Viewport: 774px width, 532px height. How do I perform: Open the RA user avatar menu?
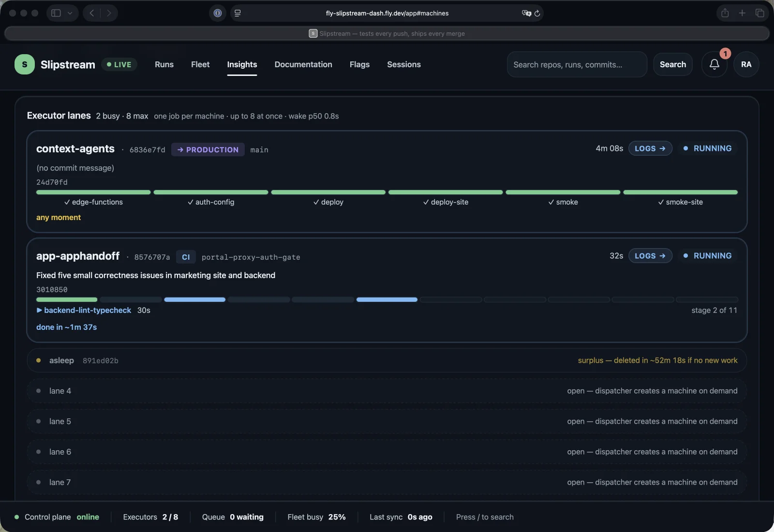(746, 64)
